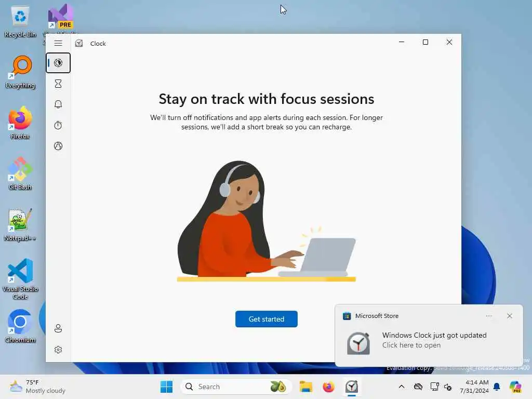Click the focus session illustration
The image size is (532, 399).
coord(267,221)
